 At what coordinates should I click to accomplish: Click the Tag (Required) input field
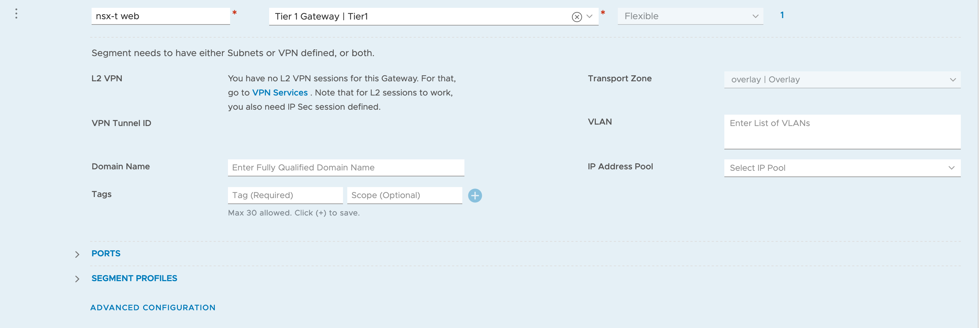pos(285,196)
